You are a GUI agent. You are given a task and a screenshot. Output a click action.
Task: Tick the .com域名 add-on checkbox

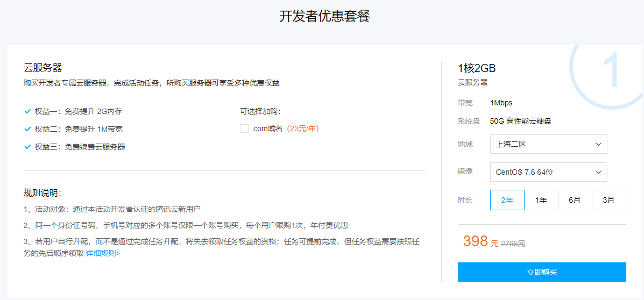click(x=244, y=128)
